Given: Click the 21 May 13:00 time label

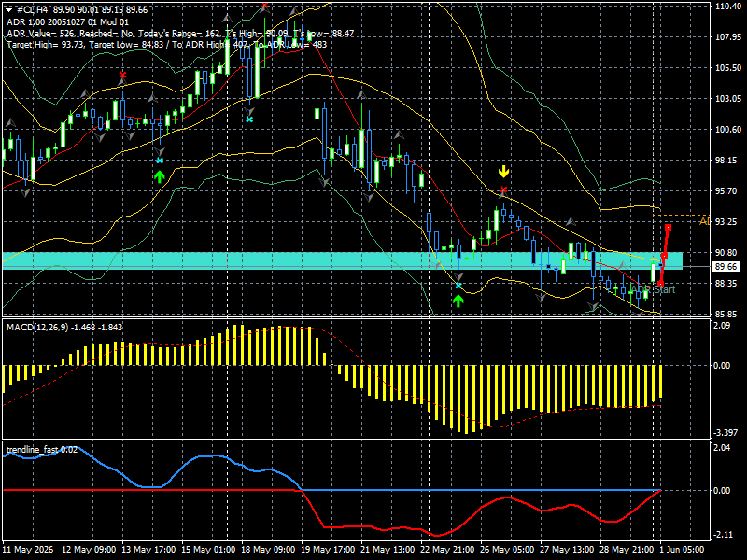Looking at the screenshot, I should click(x=388, y=549).
